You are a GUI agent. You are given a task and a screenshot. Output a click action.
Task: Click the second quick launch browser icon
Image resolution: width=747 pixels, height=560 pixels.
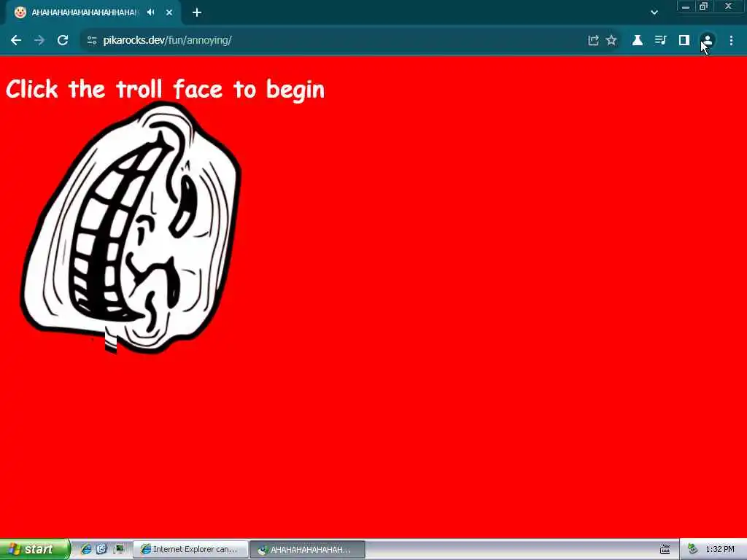[101, 549]
